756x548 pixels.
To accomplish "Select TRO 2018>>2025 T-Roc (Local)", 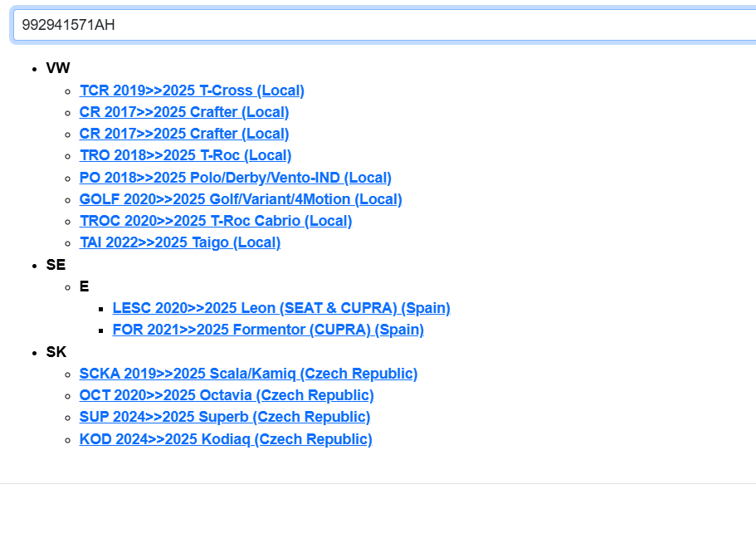I will 185,155.
